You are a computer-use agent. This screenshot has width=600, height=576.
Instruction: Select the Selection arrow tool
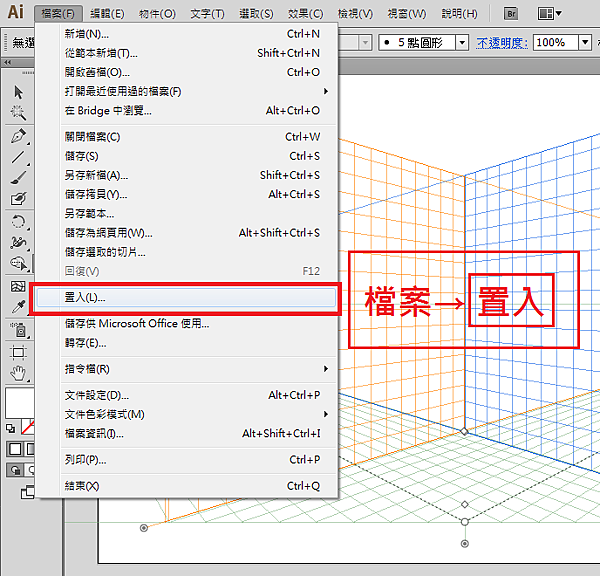tap(18, 92)
